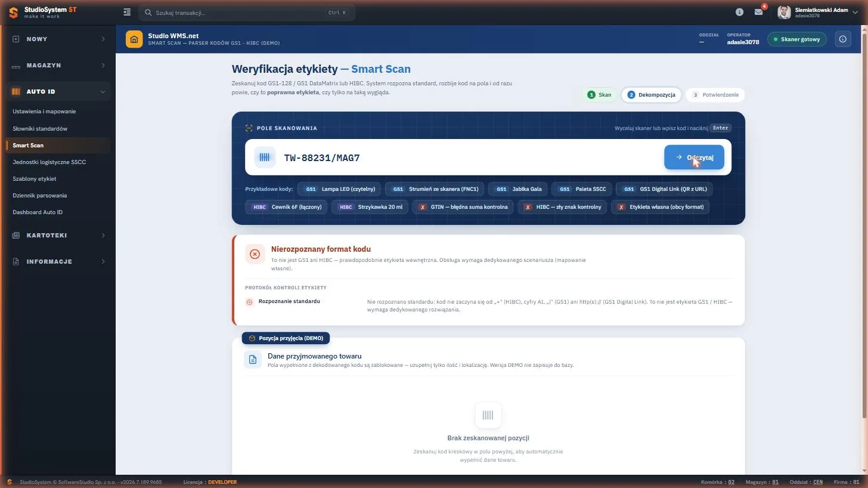Collapse the sidebar with the menu toggle icon
The image size is (868, 488).
pyautogui.click(x=127, y=12)
